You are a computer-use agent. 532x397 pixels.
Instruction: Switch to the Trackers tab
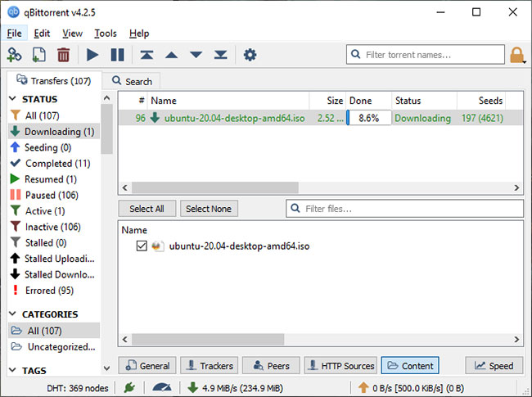(209, 365)
